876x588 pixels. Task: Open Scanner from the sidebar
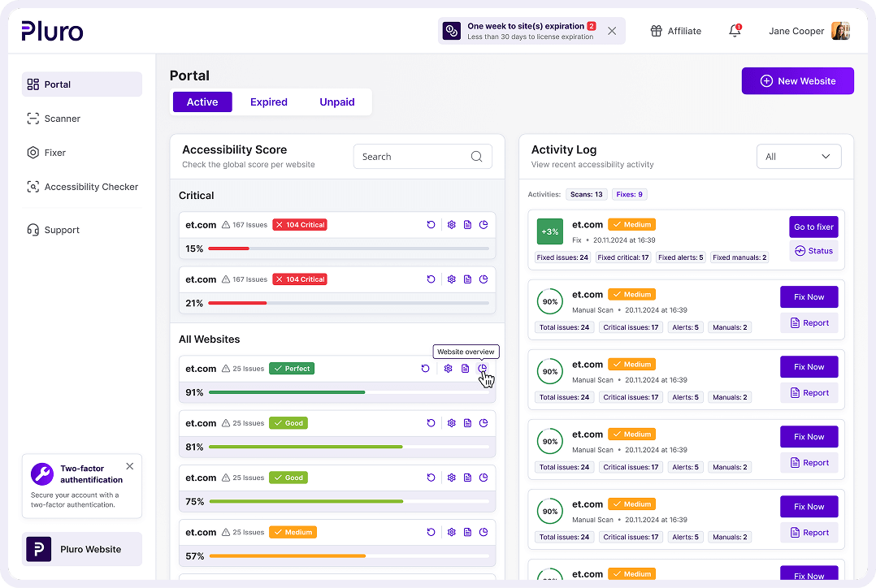62,119
